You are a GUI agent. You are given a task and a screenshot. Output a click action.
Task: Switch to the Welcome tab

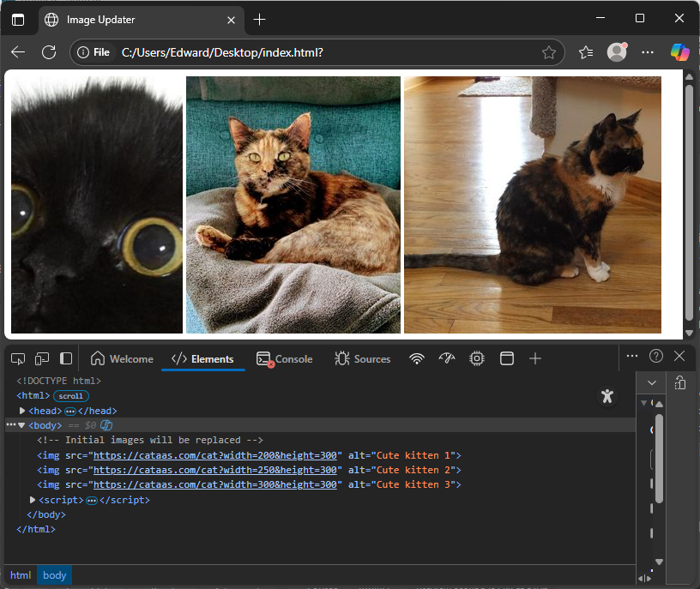pyautogui.click(x=122, y=358)
